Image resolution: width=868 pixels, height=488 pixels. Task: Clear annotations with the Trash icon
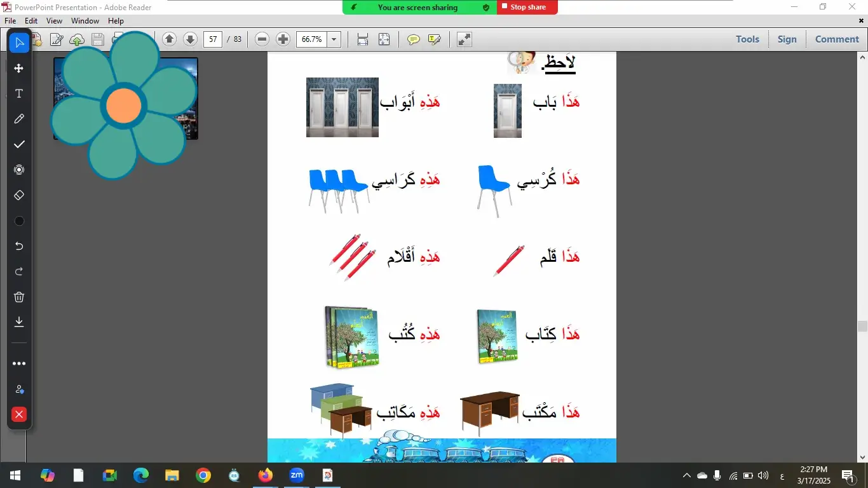click(x=18, y=297)
